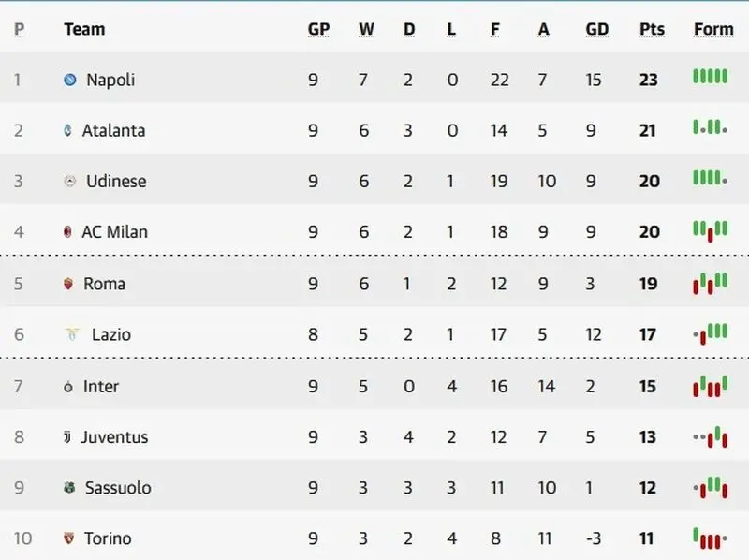Click the Napoli club crest icon
The width and height of the screenshot is (749, 560).
(69, 80)
